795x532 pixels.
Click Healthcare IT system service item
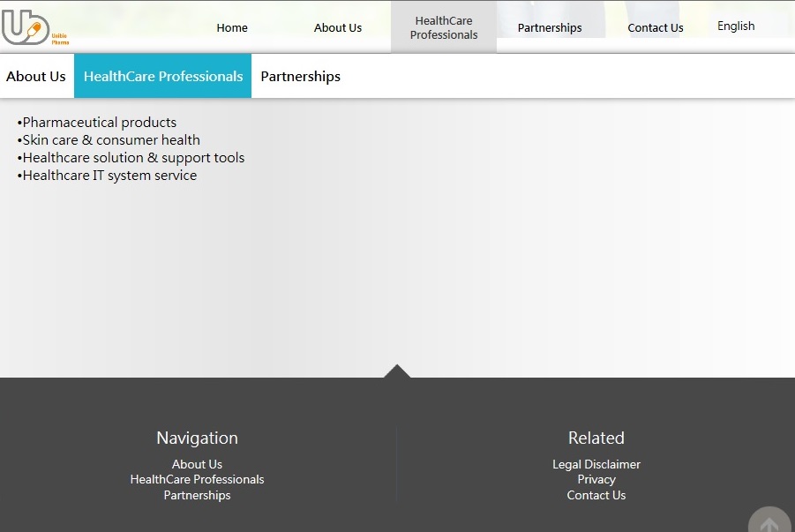coord(107,176)
